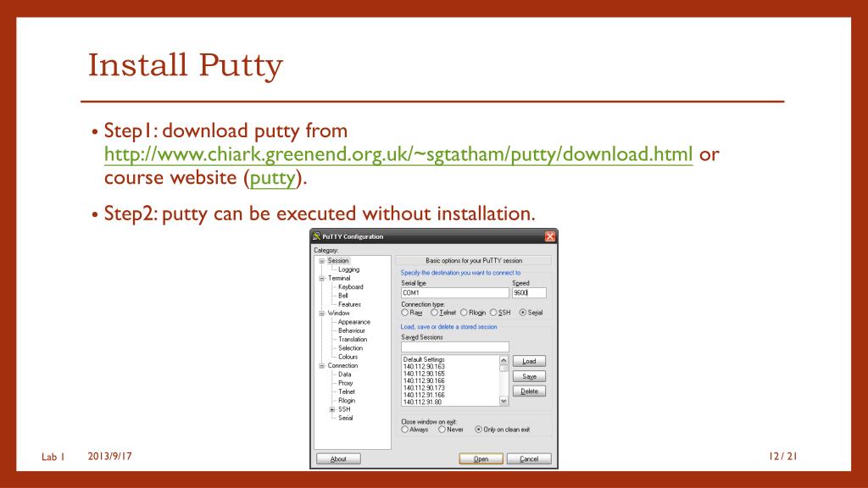868x488 pixels.
Task: Click the Saved Sessions name field
Action: point(454,347)
